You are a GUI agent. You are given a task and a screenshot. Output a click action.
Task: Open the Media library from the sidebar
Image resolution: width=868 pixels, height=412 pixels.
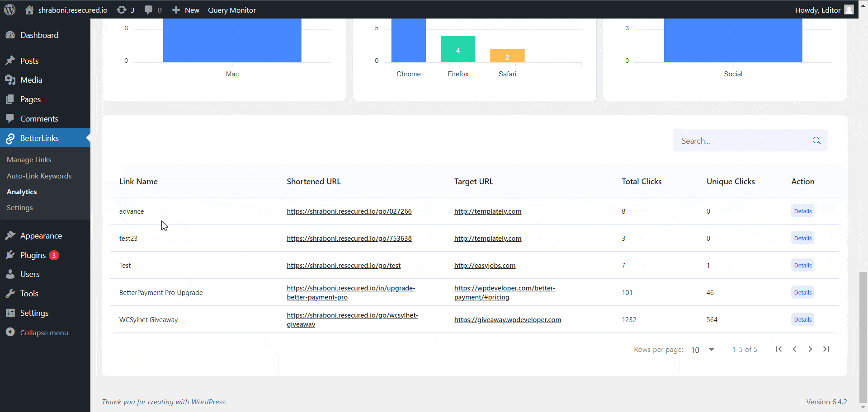pos(30,80)
